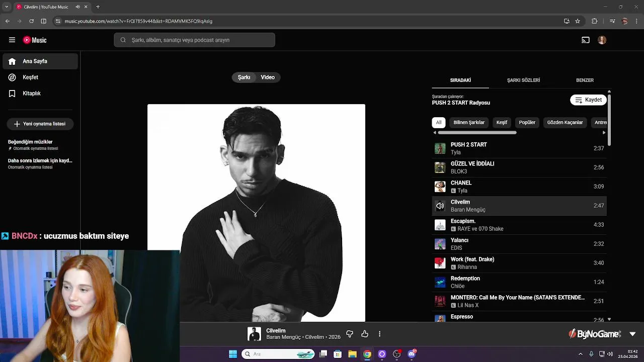
Task: Mute the tab via speaker icon
Action: coord(77,7)
